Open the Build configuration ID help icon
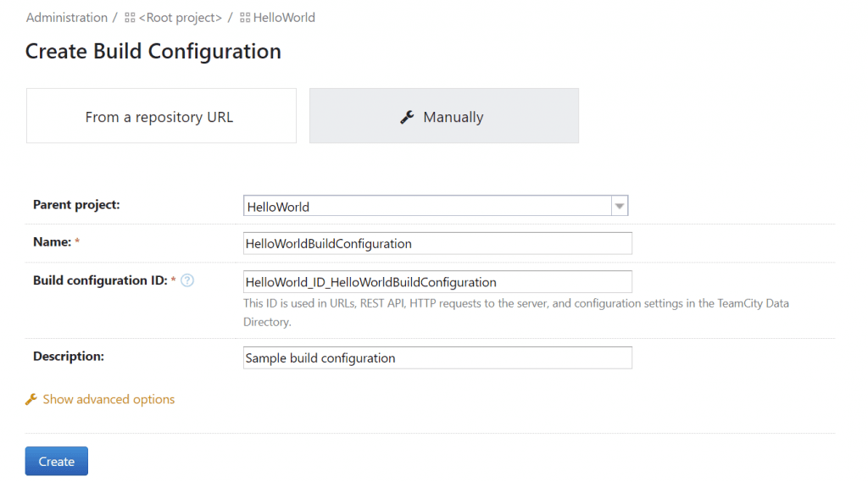 click(x=187, y=280)
